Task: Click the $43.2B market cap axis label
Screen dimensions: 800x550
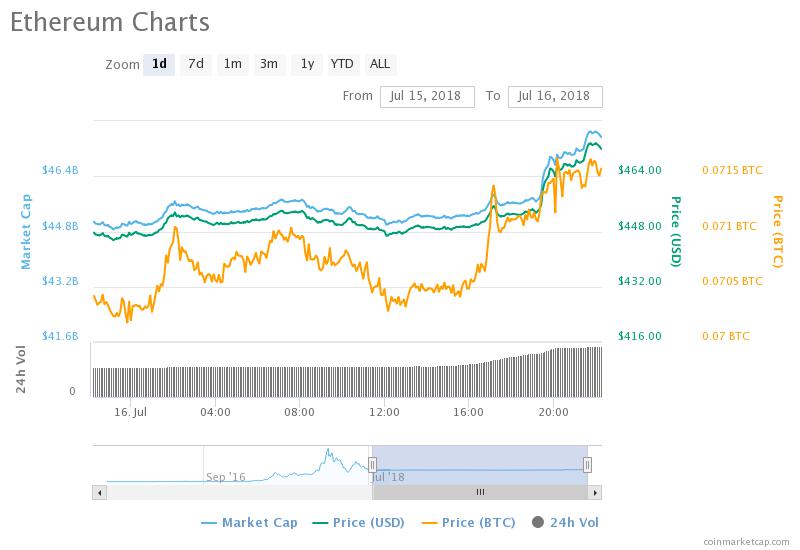Action: [60, 281]
